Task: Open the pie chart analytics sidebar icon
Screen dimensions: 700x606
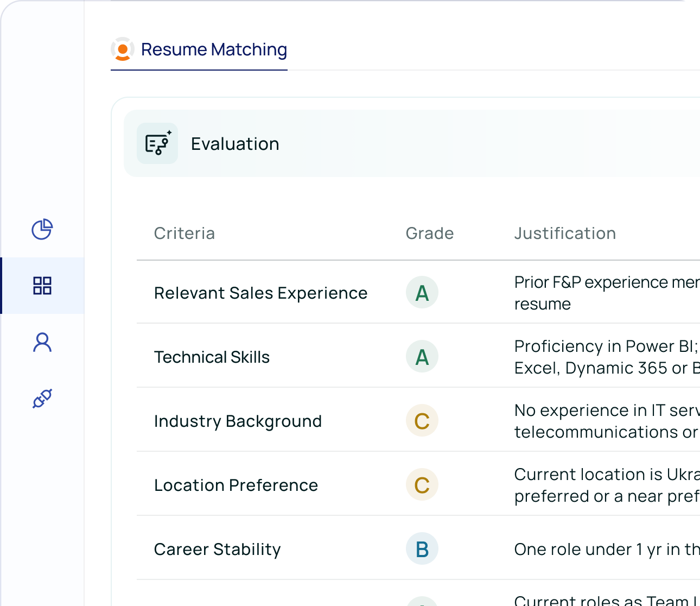Action: click(42, 229)
